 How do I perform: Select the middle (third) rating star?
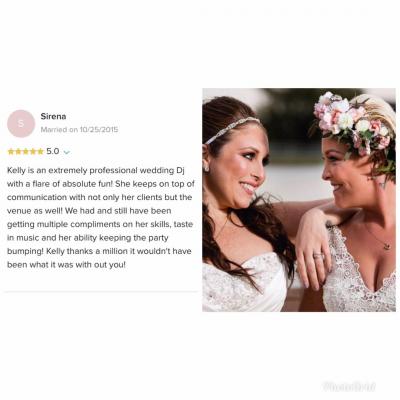tap(26, 152)
